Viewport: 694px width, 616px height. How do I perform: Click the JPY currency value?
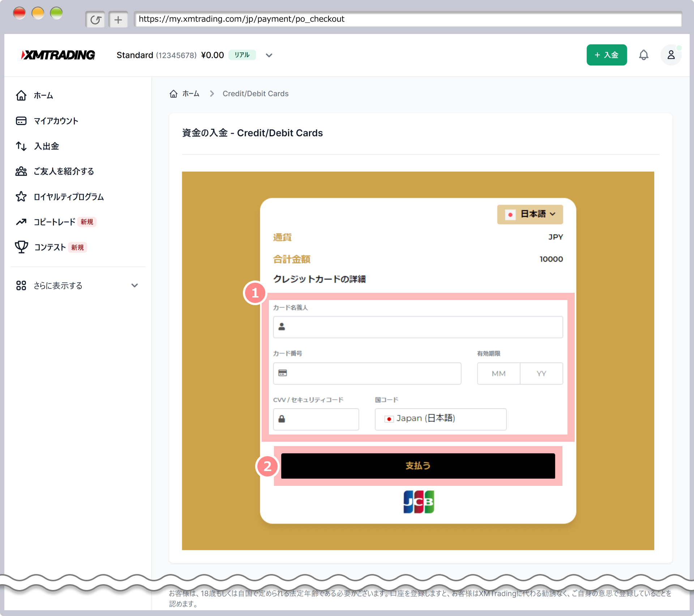[556, 237]
